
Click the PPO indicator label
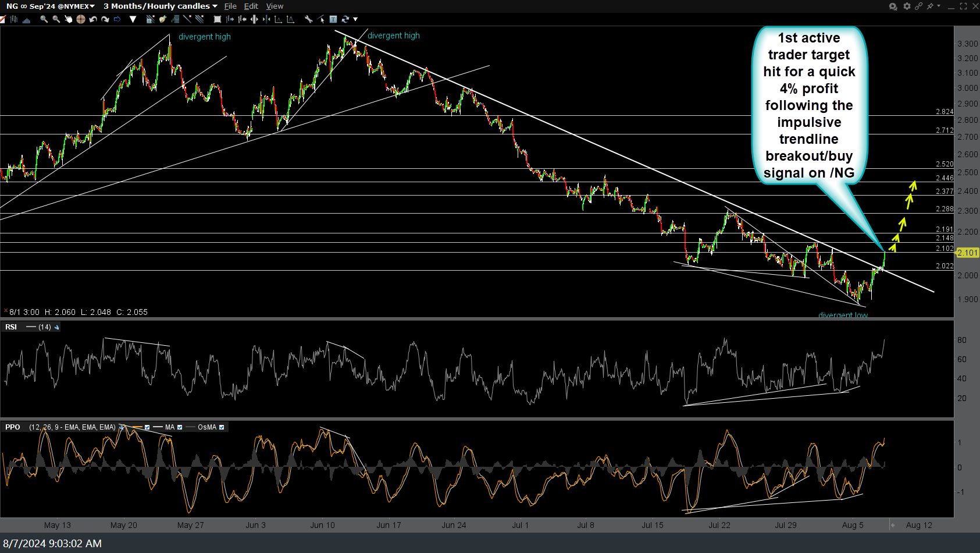click(x=12, y=427)
